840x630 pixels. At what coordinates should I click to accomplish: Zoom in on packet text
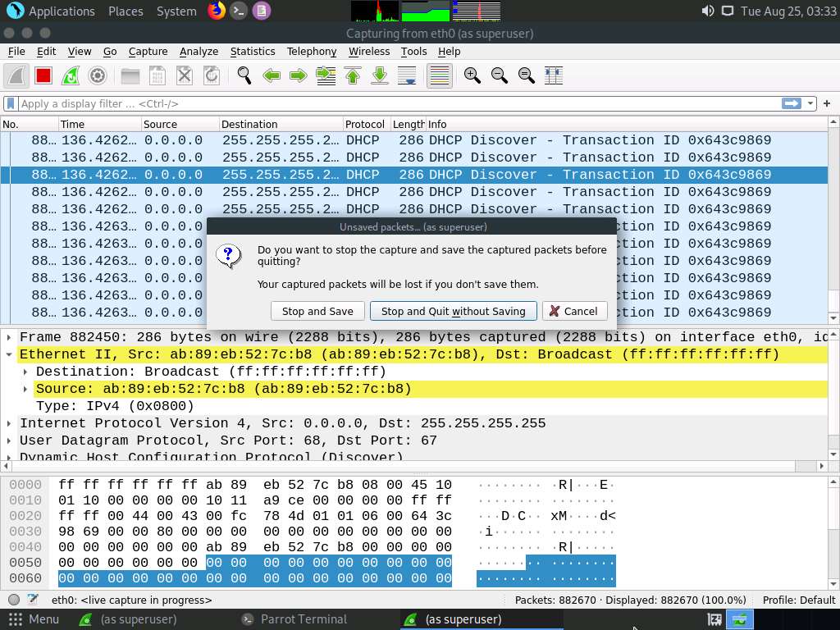click(x=472, y=75)
